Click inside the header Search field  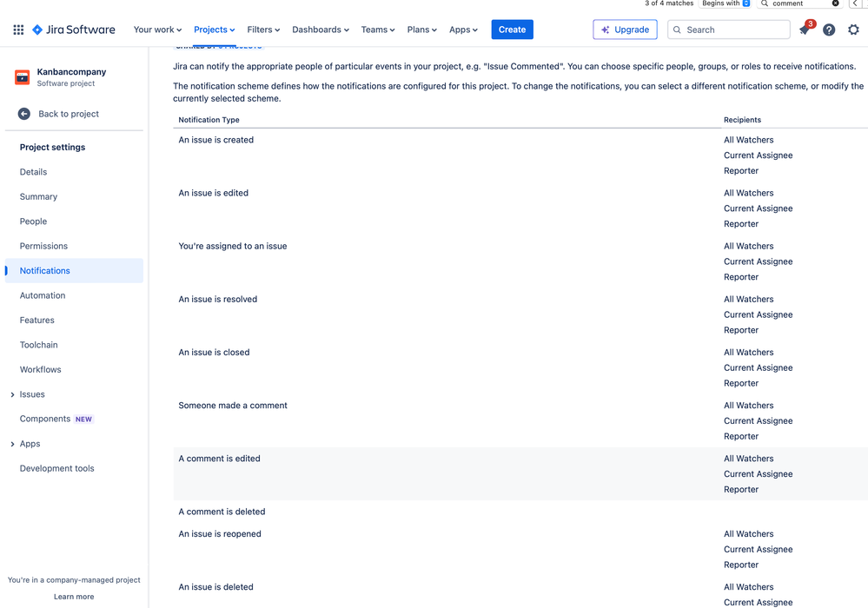tap(734, 29)
